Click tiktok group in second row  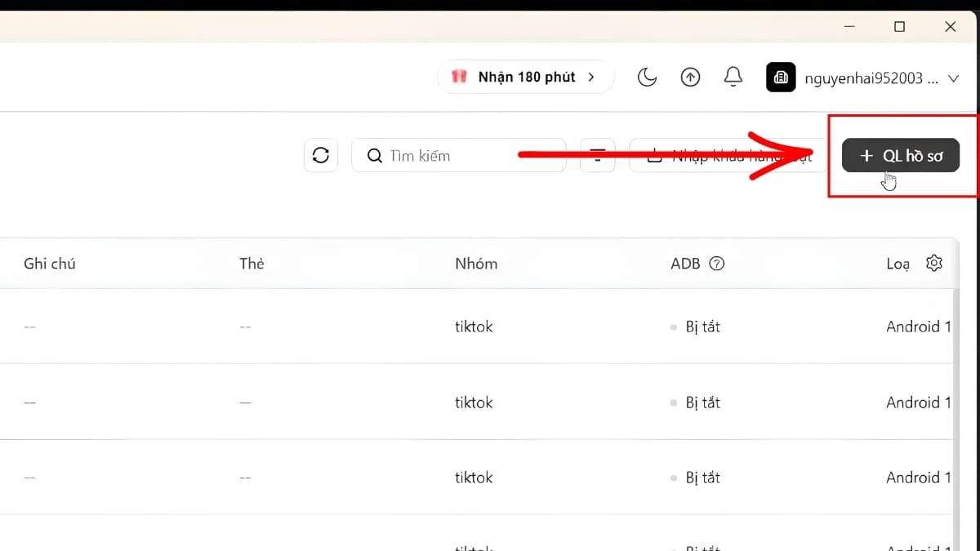[474, 402]
